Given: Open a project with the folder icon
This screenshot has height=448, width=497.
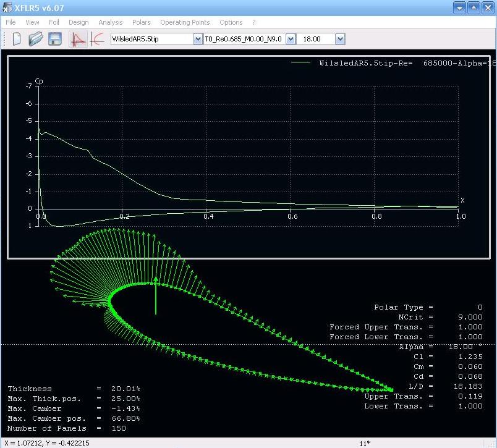Looking at the screenshot, I should click(x=36, y=39).
